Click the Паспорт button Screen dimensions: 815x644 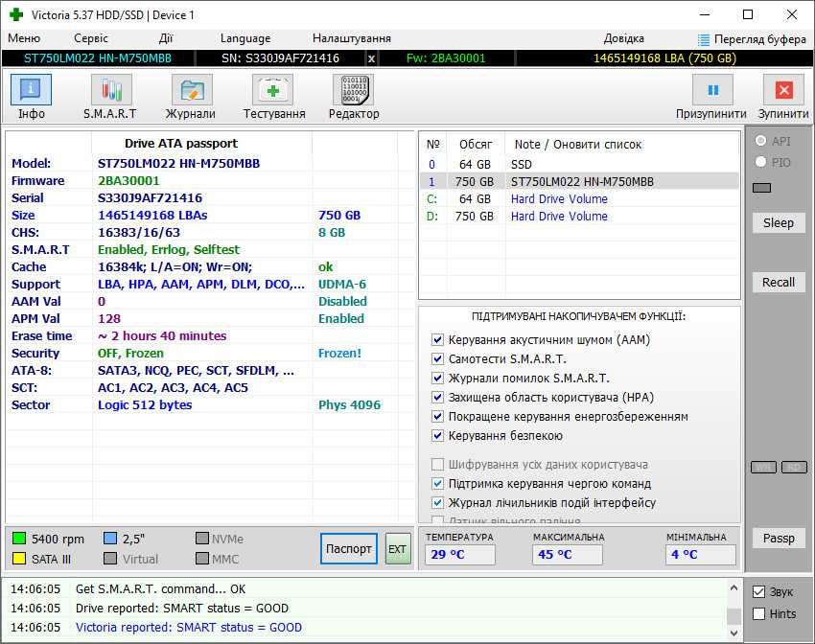tap(349, 549)
